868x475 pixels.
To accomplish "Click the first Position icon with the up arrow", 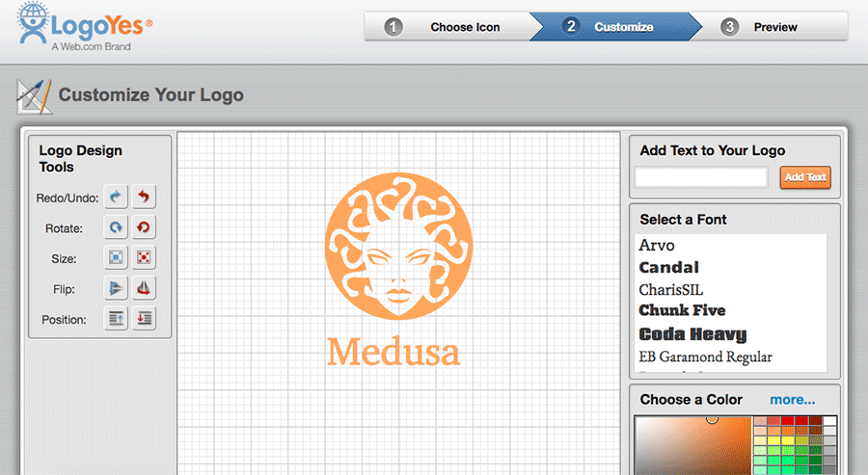I will coord(116,319).
